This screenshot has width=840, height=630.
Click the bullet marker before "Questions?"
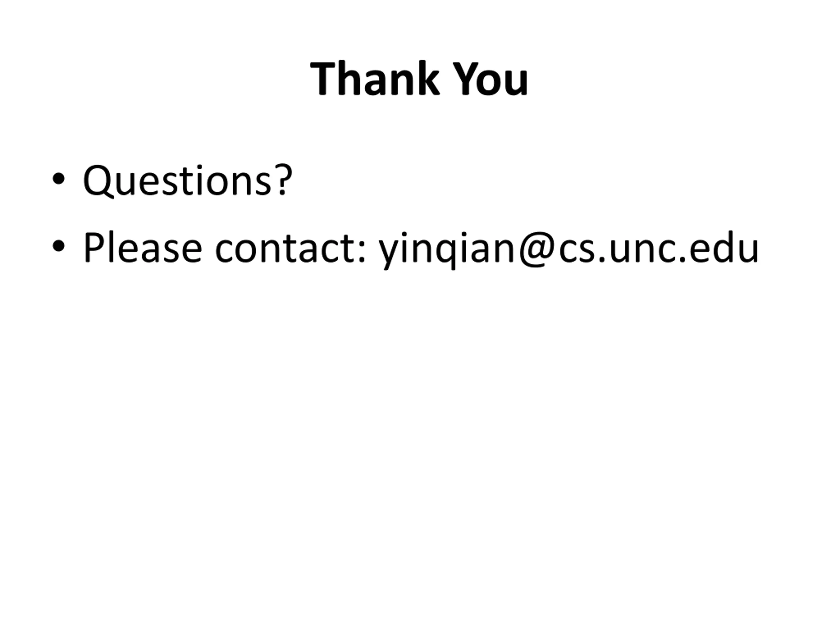pyautogui.click(x=58, y=178)
